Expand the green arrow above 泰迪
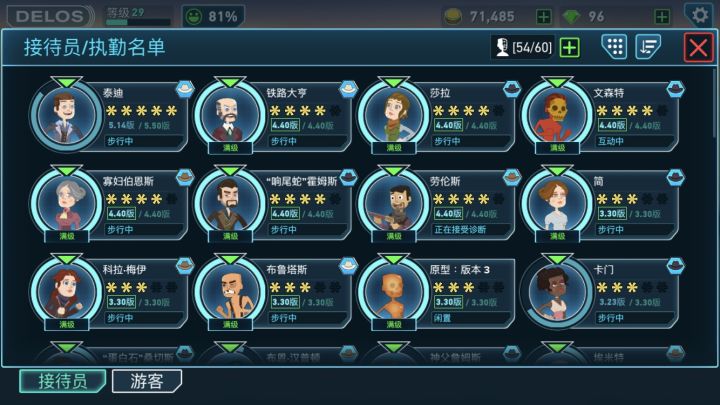The image size is (720, 405). [x=67, y=82]
